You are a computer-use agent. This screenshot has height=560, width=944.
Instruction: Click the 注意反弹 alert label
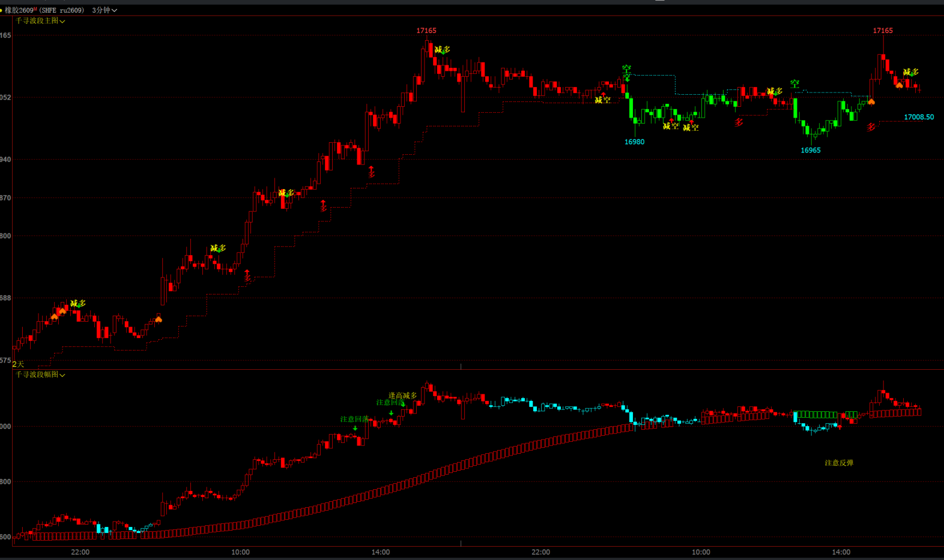pyautogui.click(x=839, y=463)
